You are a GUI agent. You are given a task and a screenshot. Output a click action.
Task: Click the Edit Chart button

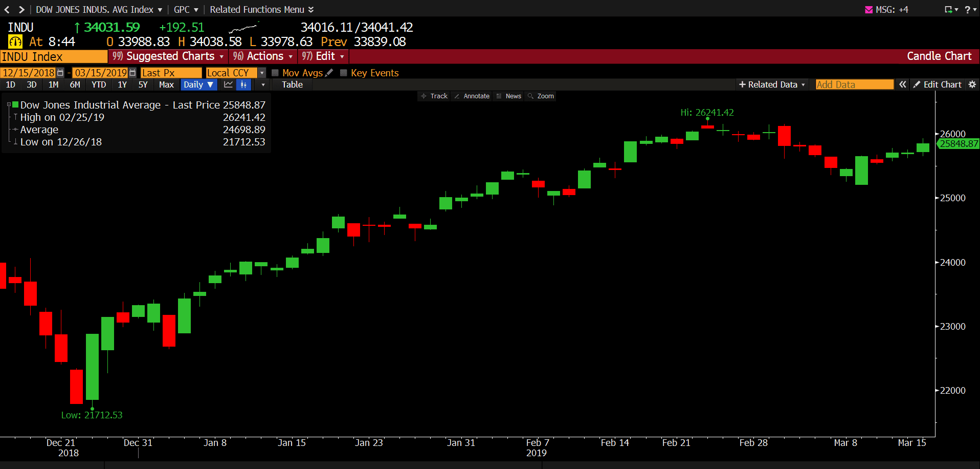tap(938, 84)
